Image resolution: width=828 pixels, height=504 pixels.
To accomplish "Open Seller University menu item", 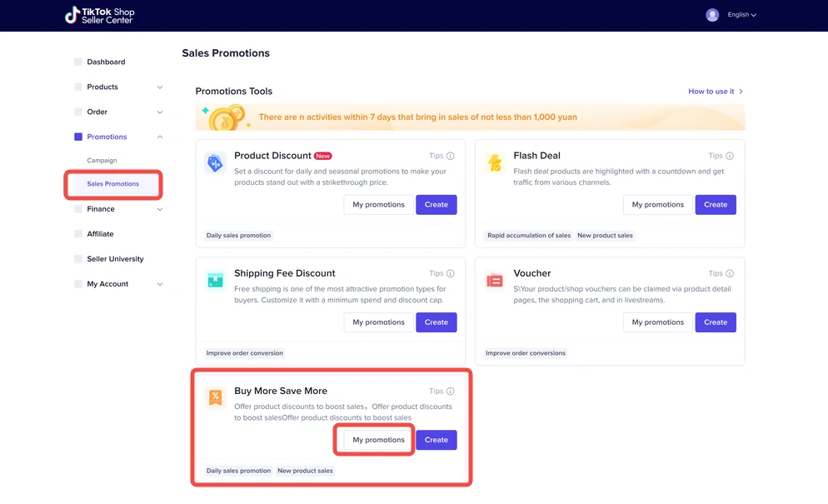I will coord(115,259).
